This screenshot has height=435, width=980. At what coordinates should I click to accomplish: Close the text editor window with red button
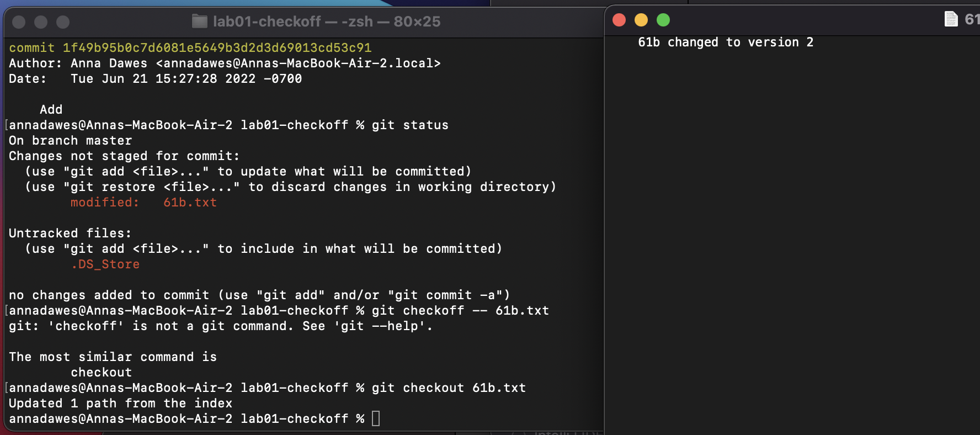[619, 20]
